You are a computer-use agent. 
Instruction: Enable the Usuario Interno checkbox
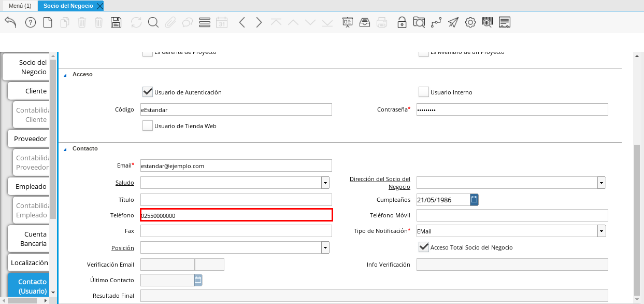coord(424,92)
